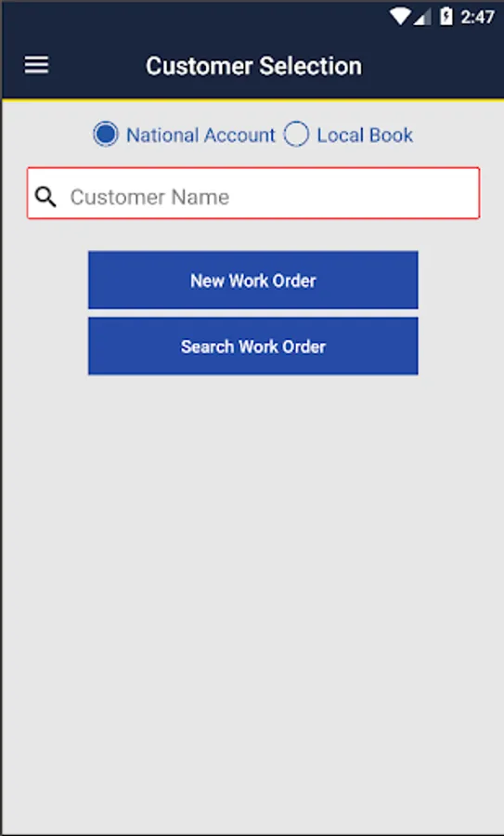Open the hamburger navigation menu
The height and width of the screenshot is (836, 504).
(36, 66)
